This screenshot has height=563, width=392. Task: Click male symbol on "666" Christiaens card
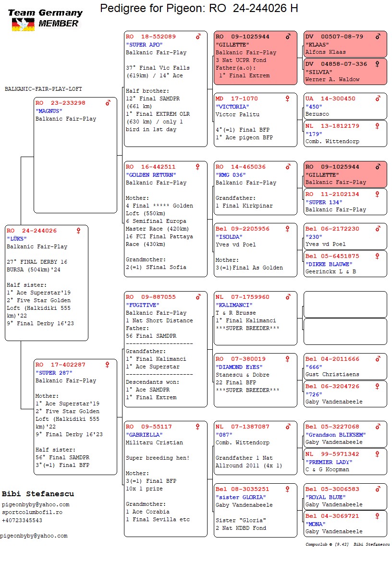click(378, 359)
